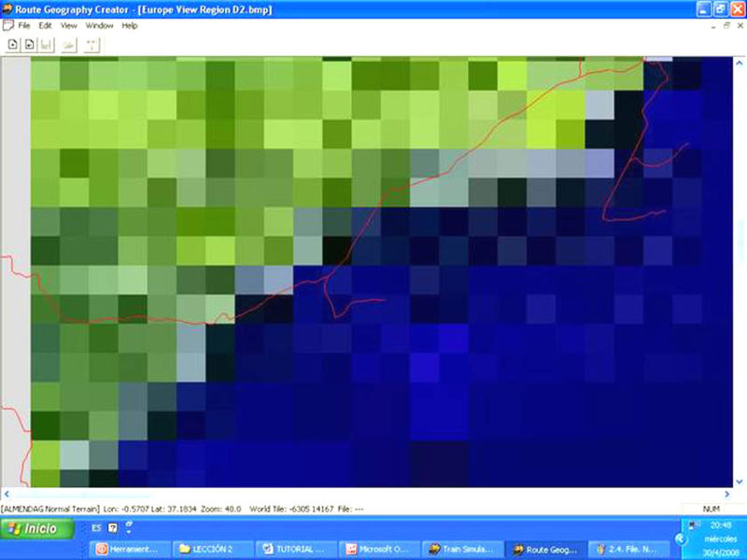Click the help question mark icon beside ES
Image resolution: width=747 pixels, height=560 pixels.
[x=113, y=527]
